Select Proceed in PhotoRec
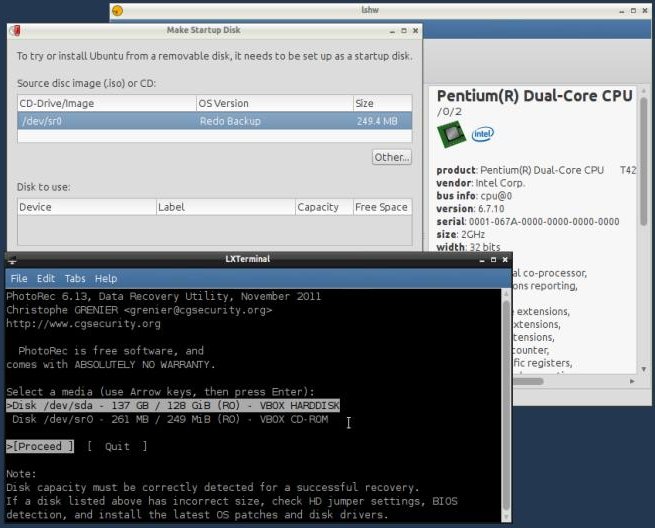Screen dimensions: 655x528 click(x=40, y=447)
